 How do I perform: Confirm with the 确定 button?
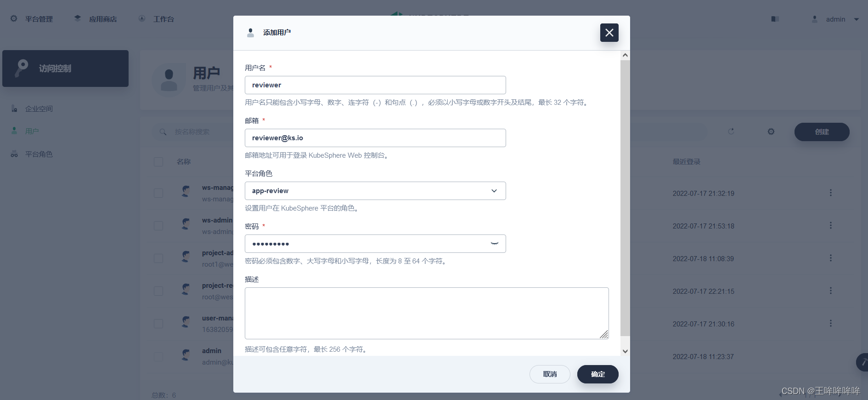597,374
